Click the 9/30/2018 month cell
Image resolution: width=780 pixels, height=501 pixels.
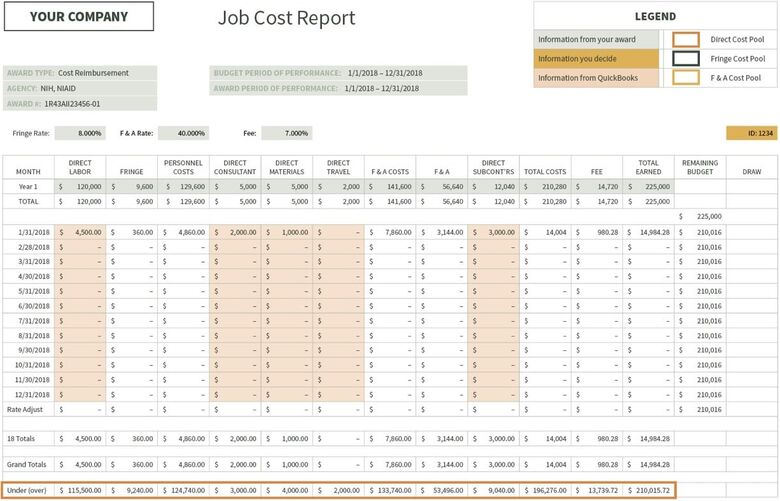point(28,350)
